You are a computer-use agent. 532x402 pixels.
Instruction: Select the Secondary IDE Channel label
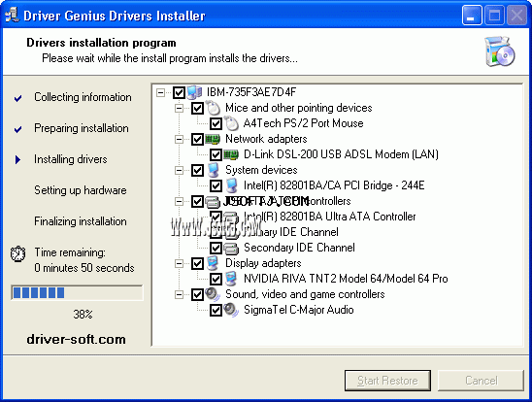(x=299, y=248)
